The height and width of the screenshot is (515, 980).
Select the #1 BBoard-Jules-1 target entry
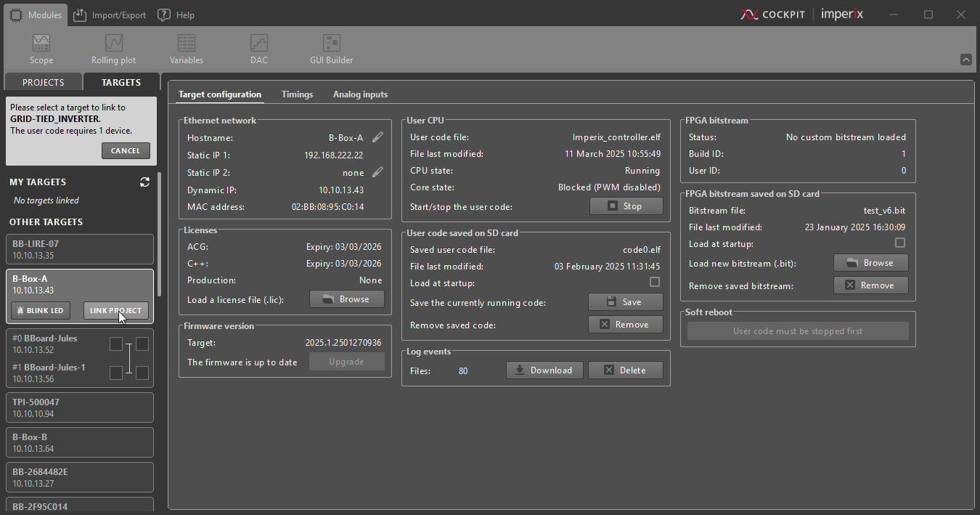tap(49, 373)
